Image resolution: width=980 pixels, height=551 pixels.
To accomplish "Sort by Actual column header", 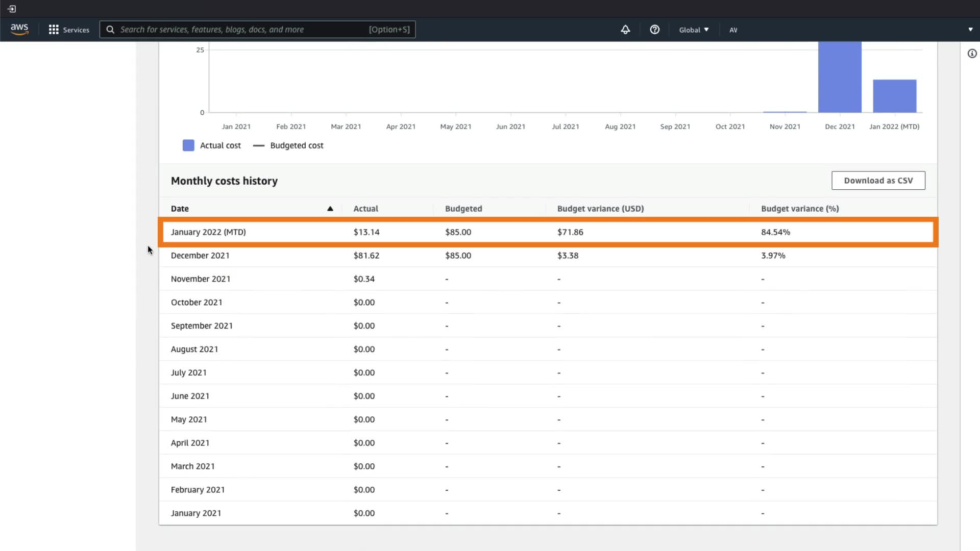I will point(365,209).
